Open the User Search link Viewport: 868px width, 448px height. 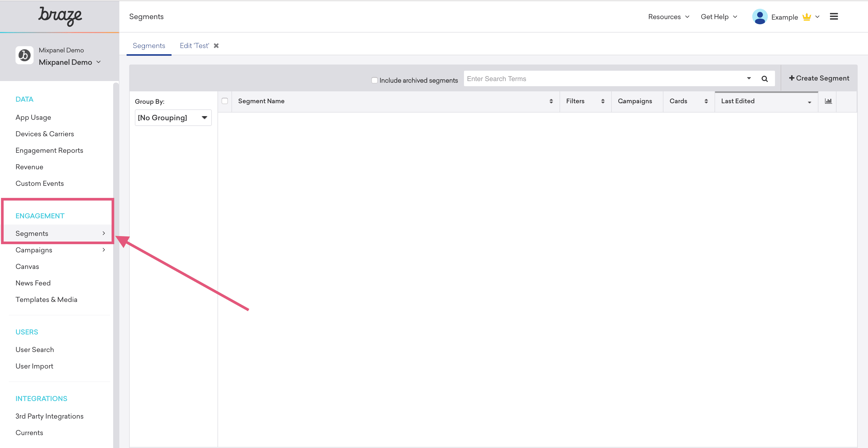[x=35, y=349]
